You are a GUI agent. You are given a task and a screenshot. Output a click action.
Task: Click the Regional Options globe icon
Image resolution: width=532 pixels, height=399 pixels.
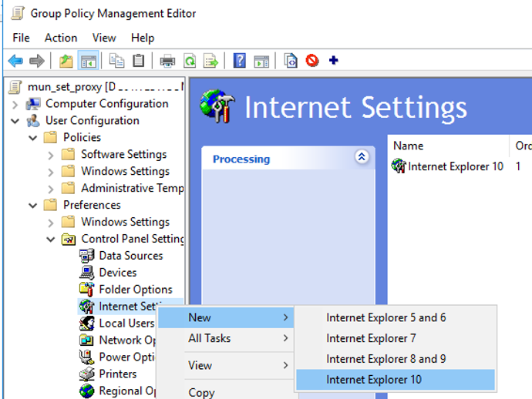[86, 391]
